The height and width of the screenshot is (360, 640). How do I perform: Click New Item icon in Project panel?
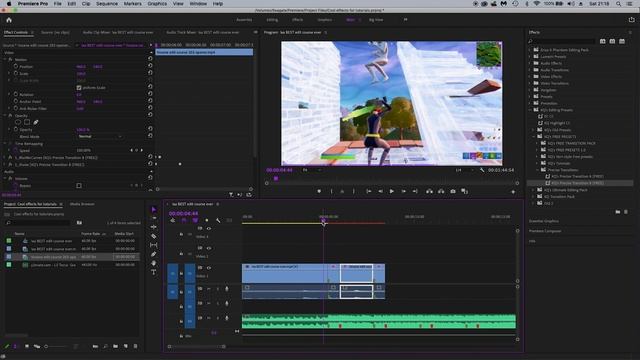coord(126,346)
